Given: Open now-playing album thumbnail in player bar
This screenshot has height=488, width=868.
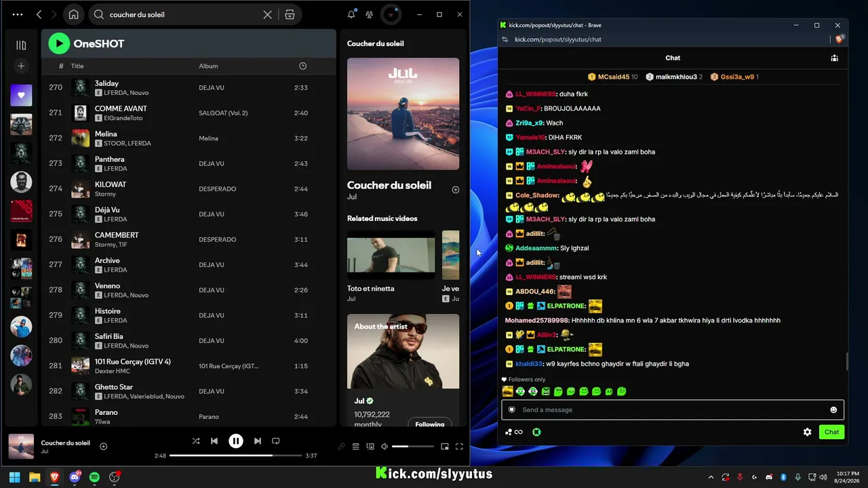Looking at the screenshot, I should point(21,447).
